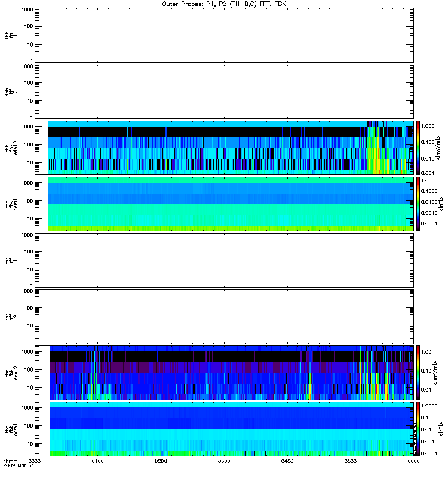The width and height of the screenshot is (448, 478).
Task: Click '0.1000' on the thc scm1 color scale
Action: click(x=429, y=418)
